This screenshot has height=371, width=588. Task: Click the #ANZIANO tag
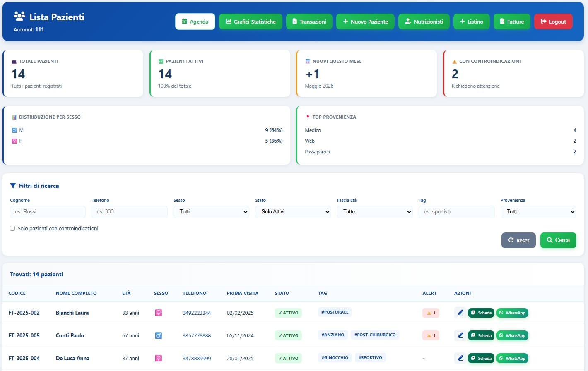(333, 335)
